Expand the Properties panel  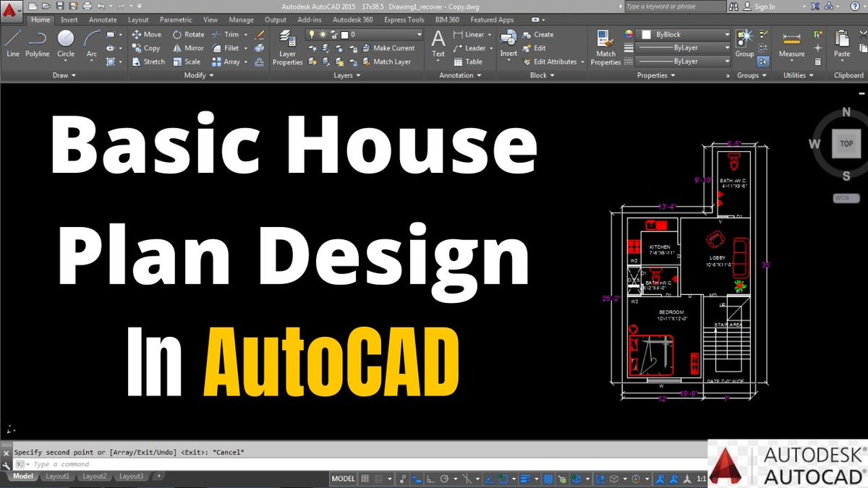click(x=657, y=75)
